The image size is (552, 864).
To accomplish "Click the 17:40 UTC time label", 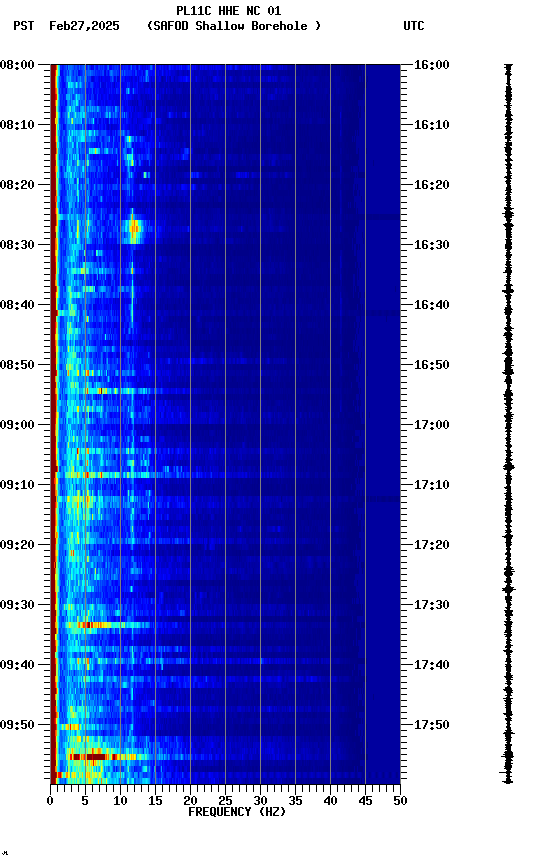I will (x=432, y=666).
